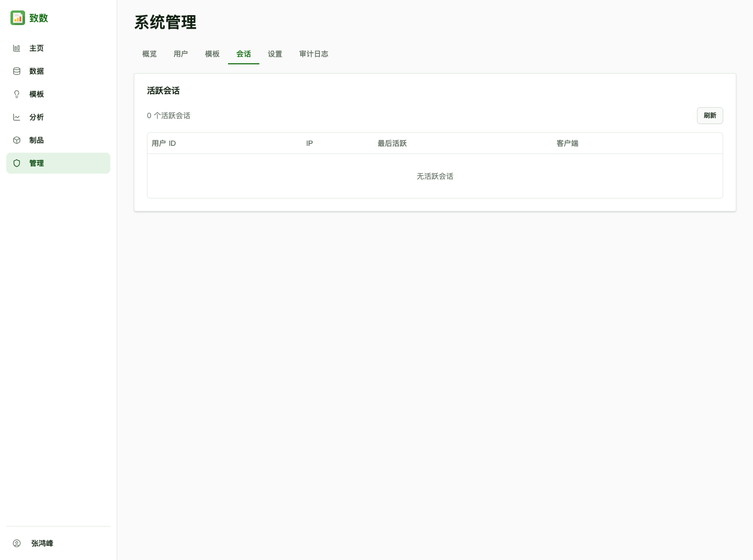The width and height of the screenshot is (753, 560).
Task: Select 模板 in the sidebar
Action: click(x=58, y=94)
